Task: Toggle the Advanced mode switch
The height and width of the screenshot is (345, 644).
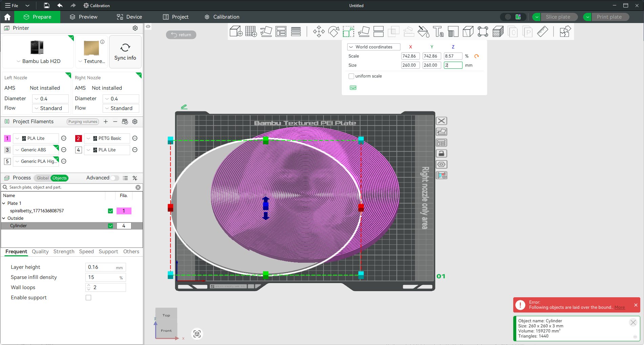Action: click(115, 178)
